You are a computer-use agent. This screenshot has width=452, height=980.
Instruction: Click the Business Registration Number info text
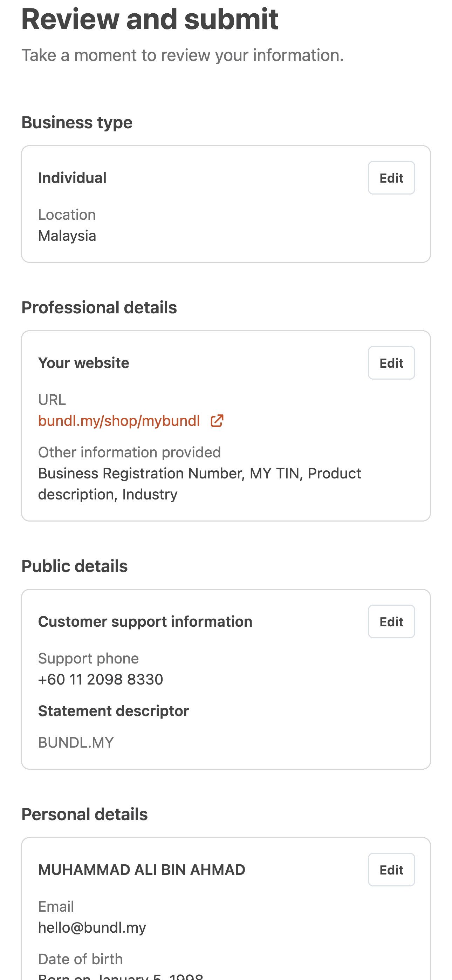point(141,474)
